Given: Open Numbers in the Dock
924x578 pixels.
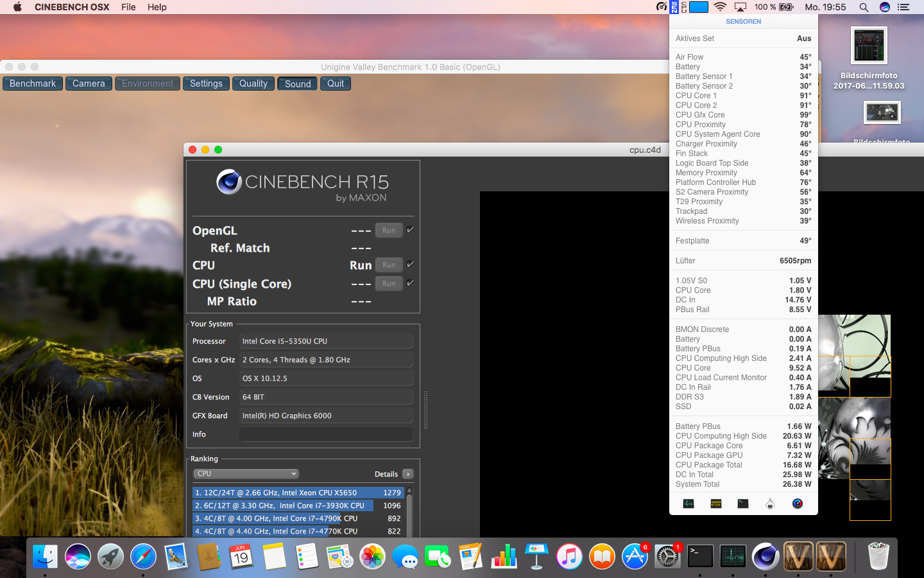Looking at the screenshot, I should pos(504,556).
